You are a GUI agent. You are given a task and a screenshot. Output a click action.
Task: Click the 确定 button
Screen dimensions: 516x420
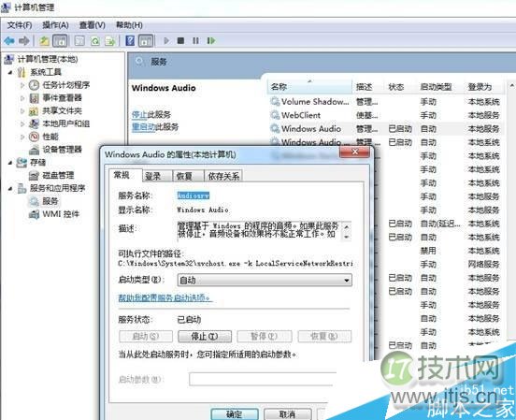235,414
